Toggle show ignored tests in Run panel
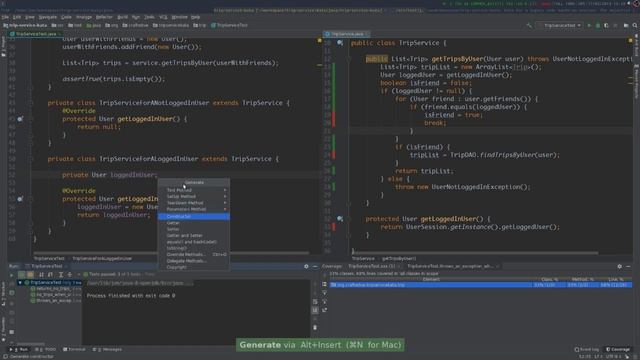The height and width of the screenshot is (360, 640). coord(30,275)
